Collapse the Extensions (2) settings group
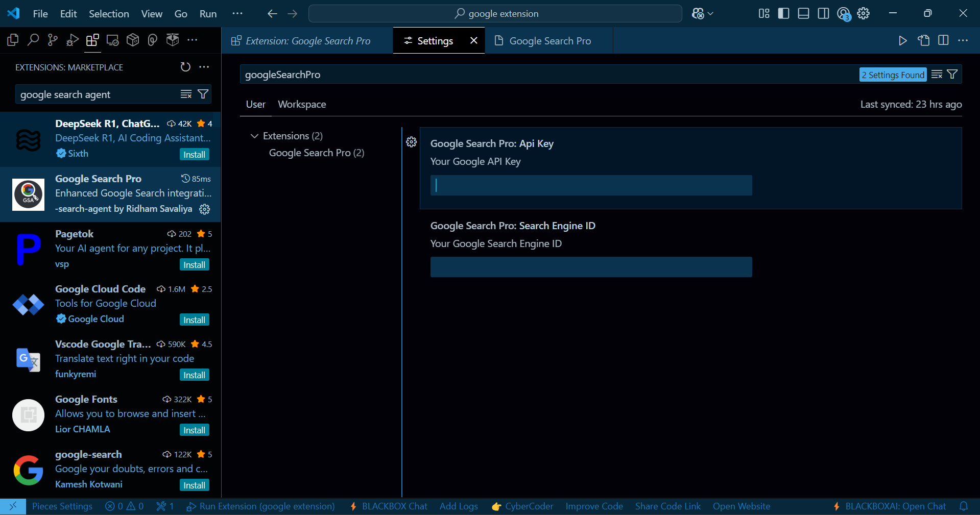The height and width of the screenshot is (515, 980). [254, 136]
